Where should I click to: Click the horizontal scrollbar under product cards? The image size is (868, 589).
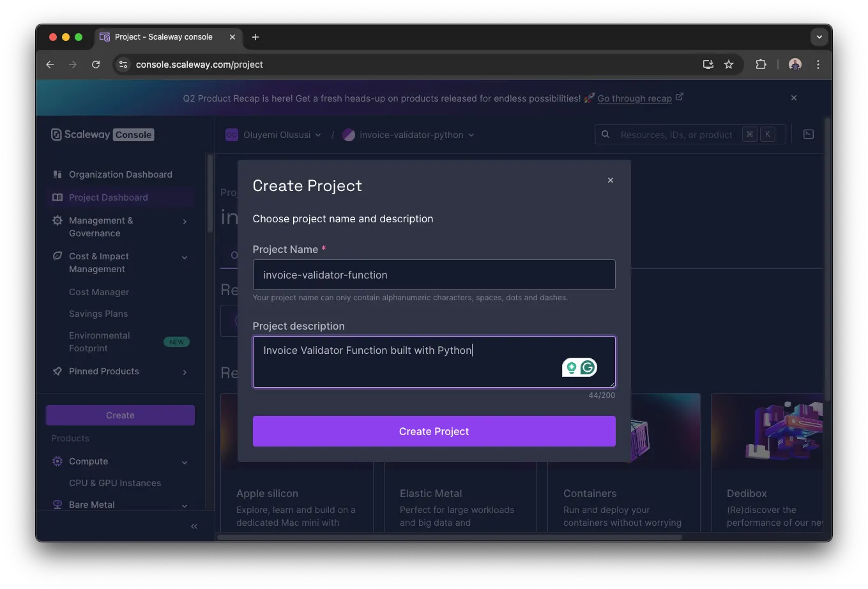tap(450, 537)
